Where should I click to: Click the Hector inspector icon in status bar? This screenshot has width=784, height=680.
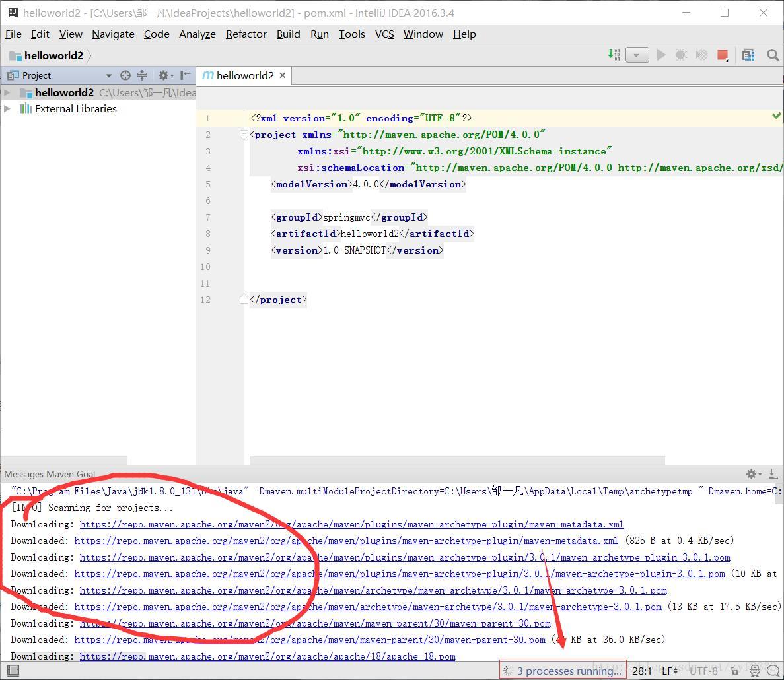(755, 671)
